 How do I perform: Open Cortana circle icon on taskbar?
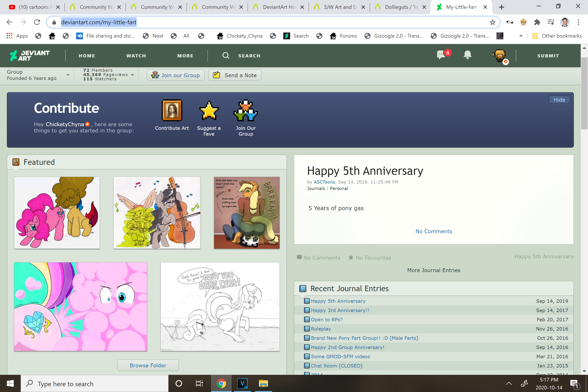pos(179,383)
